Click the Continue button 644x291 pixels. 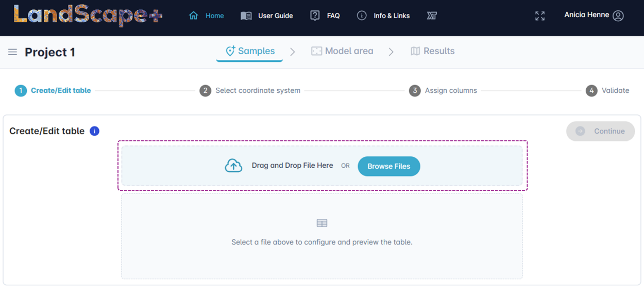[600, 131]
